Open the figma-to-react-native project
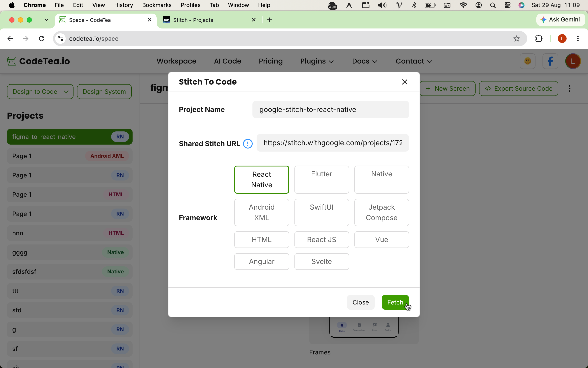The image size is (588, 368). (x=70, y=137)
